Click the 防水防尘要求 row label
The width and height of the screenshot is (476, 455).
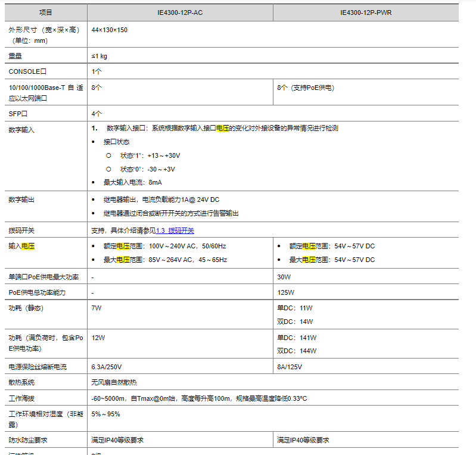pos(28,440)
